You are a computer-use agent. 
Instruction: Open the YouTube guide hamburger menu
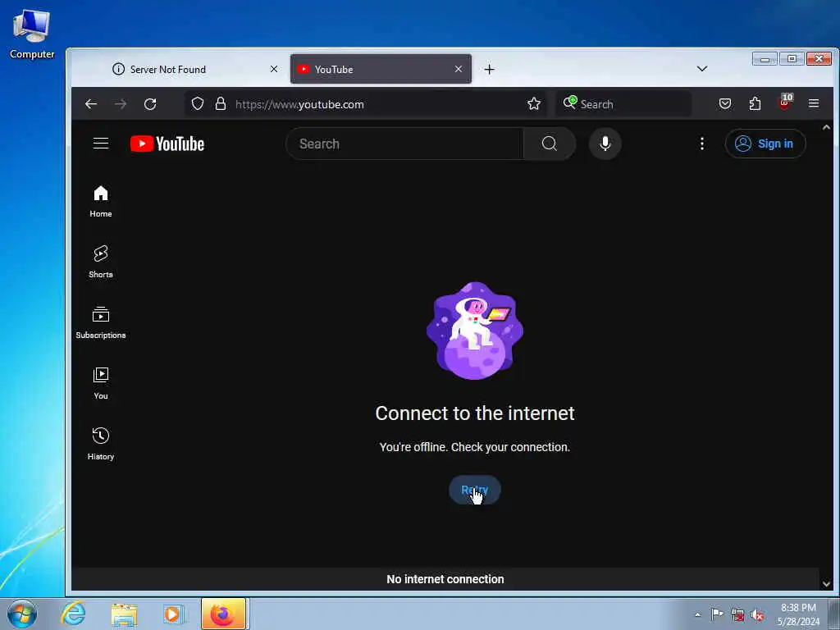tap(101, 144)
